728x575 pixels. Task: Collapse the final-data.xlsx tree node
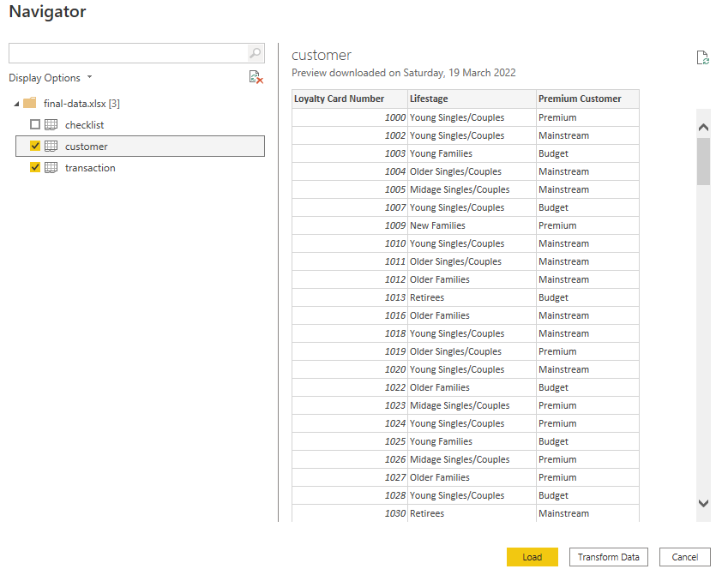[x=17, y=104]
